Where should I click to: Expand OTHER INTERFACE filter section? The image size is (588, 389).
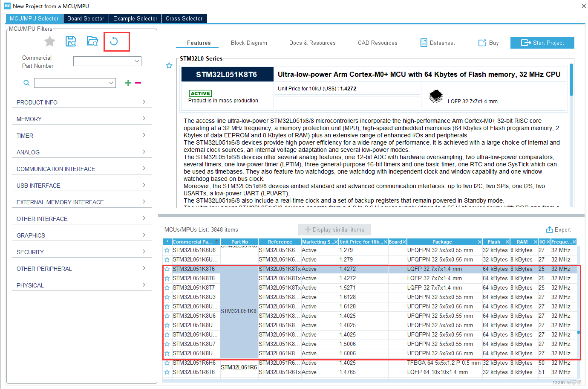81,218
